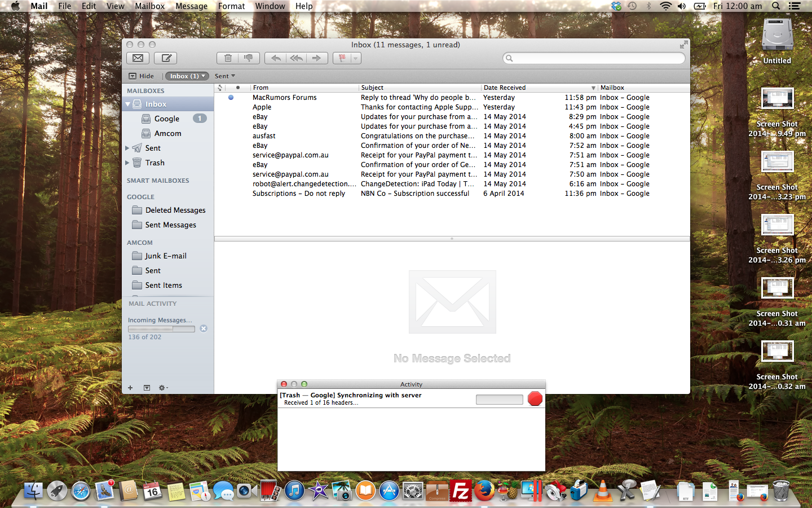Stop synchronizing with red stop button
The image size is (812, 508).
535,398
